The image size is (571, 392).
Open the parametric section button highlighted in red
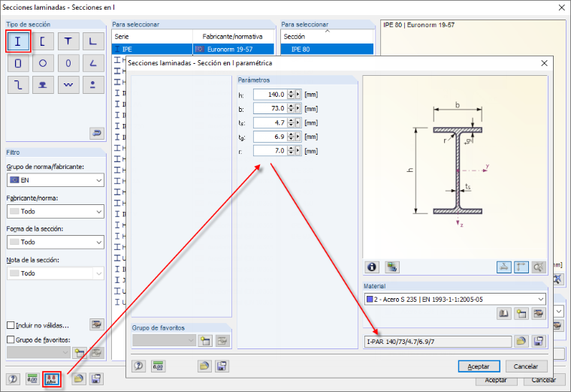coord(51,379)
